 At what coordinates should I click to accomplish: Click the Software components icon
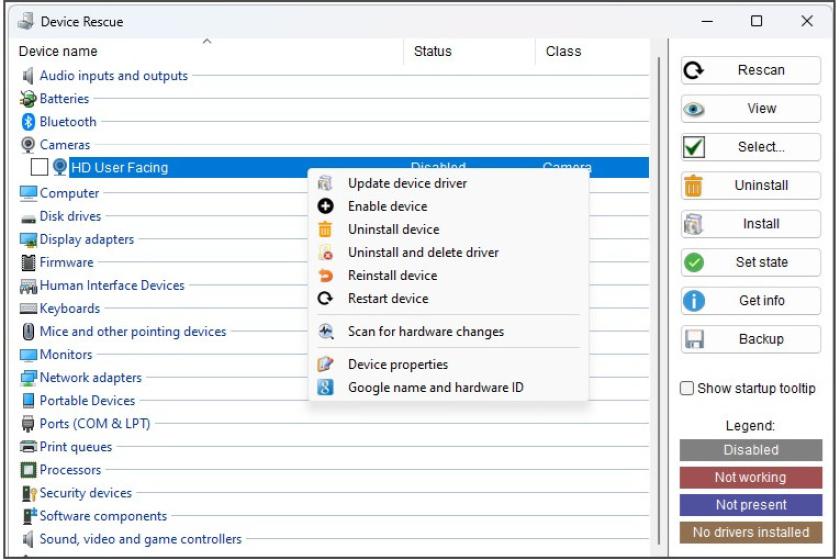point(29,516)
